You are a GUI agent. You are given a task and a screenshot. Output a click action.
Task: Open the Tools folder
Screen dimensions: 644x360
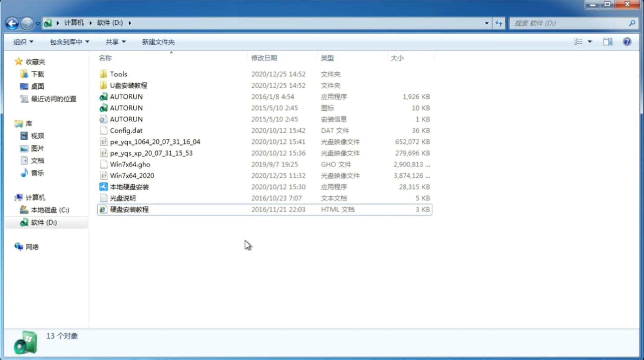[118, 74]
